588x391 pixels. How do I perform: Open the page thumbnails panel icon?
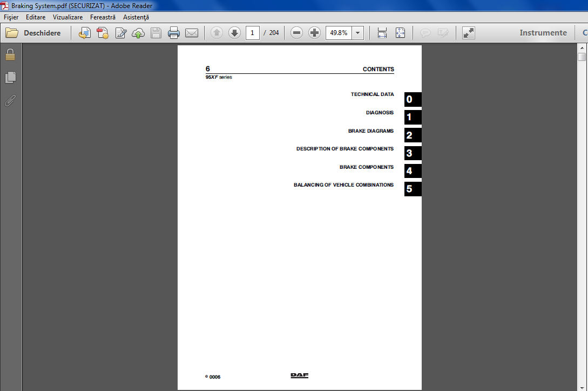pyautogui.click(x=10, y=78)
